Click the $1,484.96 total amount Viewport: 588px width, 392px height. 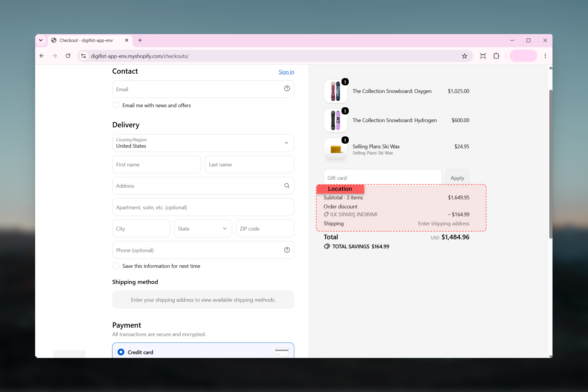point(455,237)
